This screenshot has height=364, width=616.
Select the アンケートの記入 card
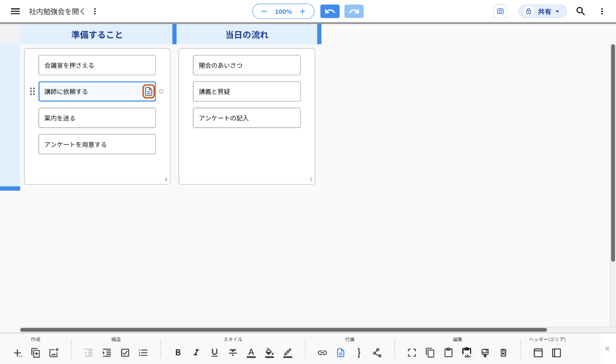click(247, 118)
